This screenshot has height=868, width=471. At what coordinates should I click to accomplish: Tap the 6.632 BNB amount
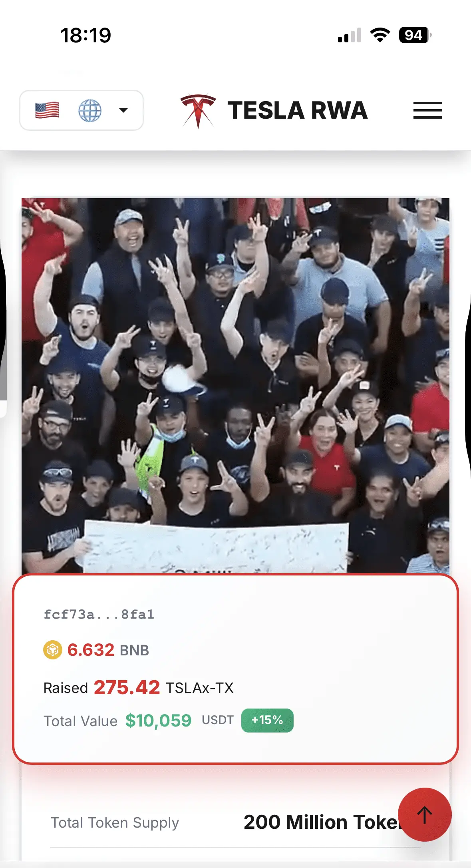(x=108, y=650)
